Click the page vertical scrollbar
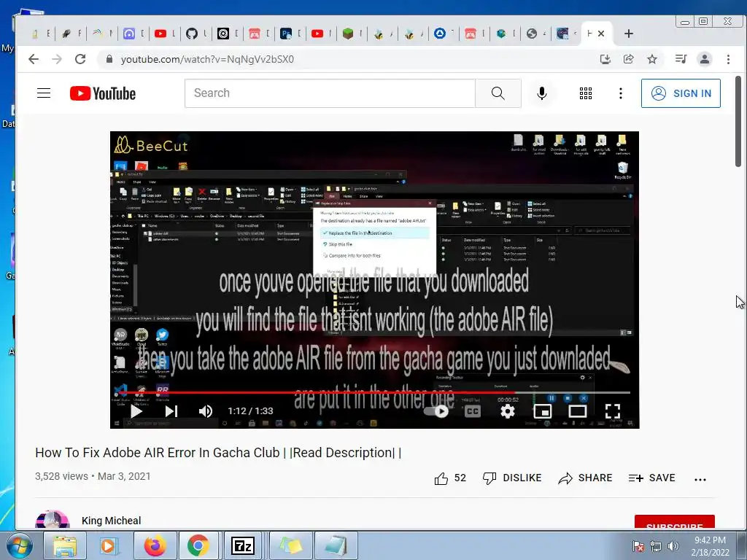 (x=738, y=122)
